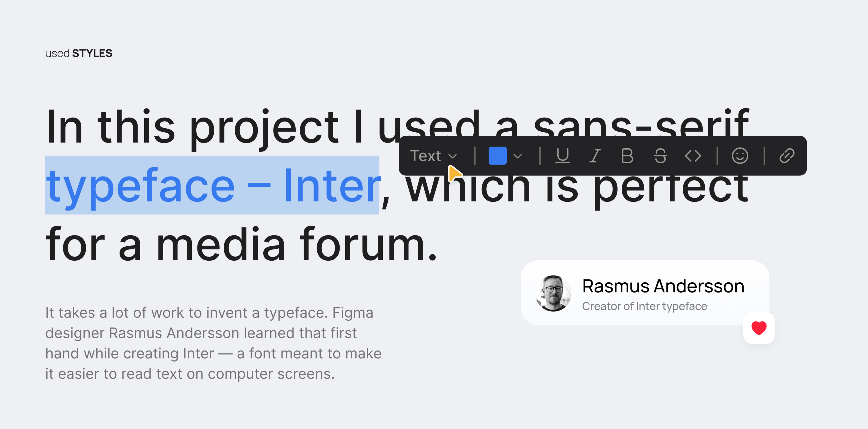This screenshot has height=429, width=868.
Task: Apply strikethrough to the selection
Action: (x=660, y=156)
